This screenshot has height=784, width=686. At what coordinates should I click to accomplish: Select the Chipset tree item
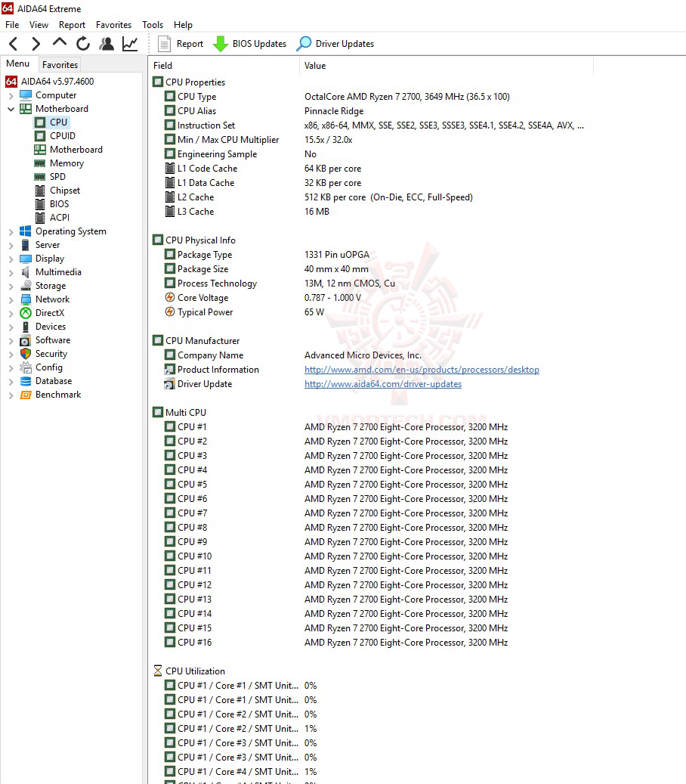click(65, 191)
